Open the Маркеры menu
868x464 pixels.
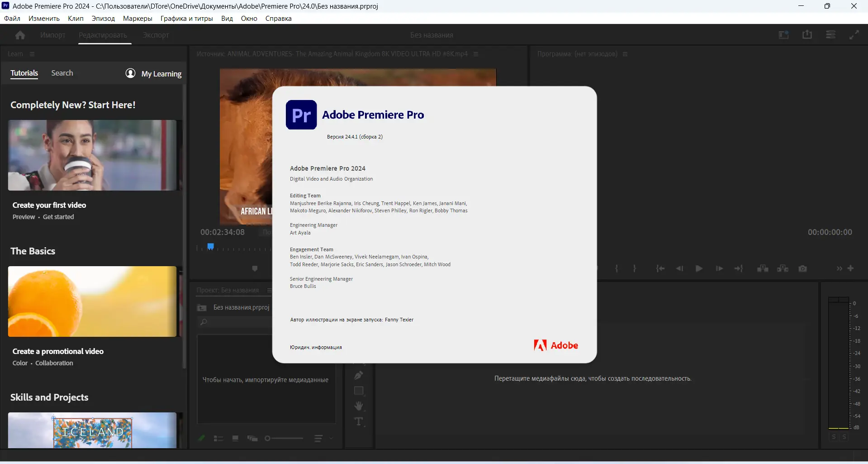point(138,19)
